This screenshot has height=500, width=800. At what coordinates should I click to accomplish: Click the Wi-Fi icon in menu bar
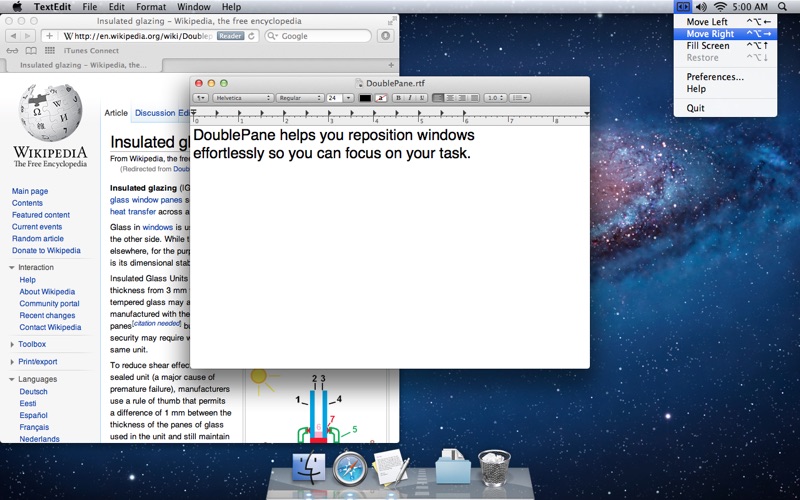pos(720,7)
